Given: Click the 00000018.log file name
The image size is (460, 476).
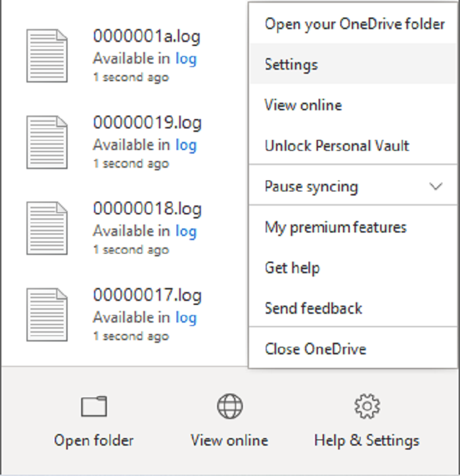Looking at the screenshot, I should (147, 209).
